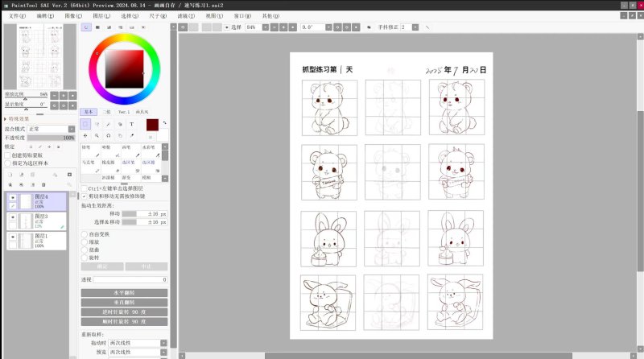Open the 拖动时 resampling dropdown

138,343
